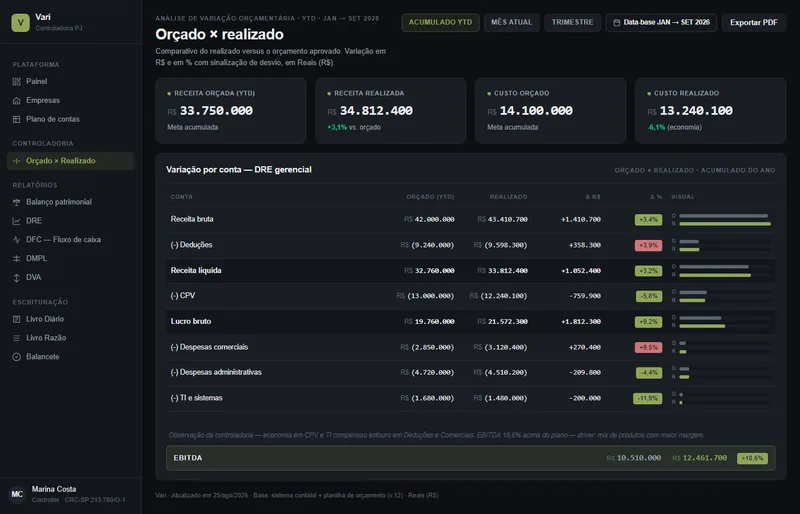800x514 pixels.
Task: Open the Data-base JAN → SET 2026 picker
Action: [661, 22]
